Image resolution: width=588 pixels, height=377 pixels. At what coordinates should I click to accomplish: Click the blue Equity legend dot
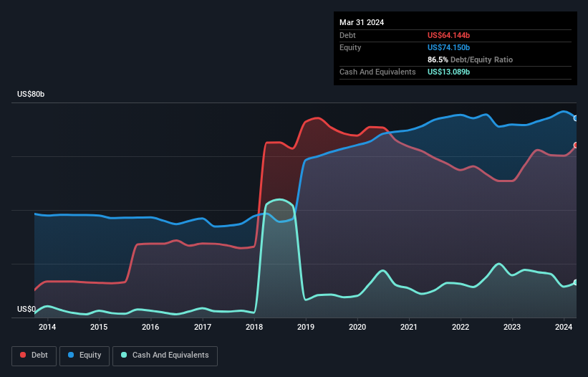click(70, 355)
